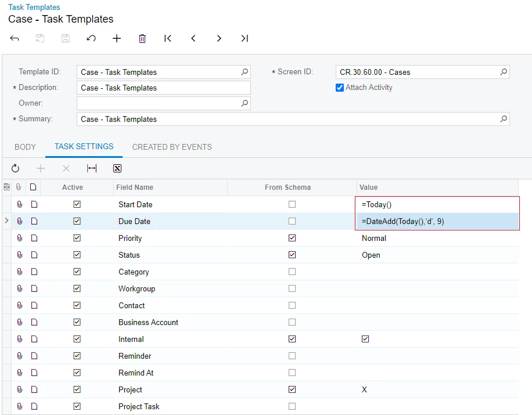
Task: Click the grid add-row plus icon
Action: pos(41,168)
